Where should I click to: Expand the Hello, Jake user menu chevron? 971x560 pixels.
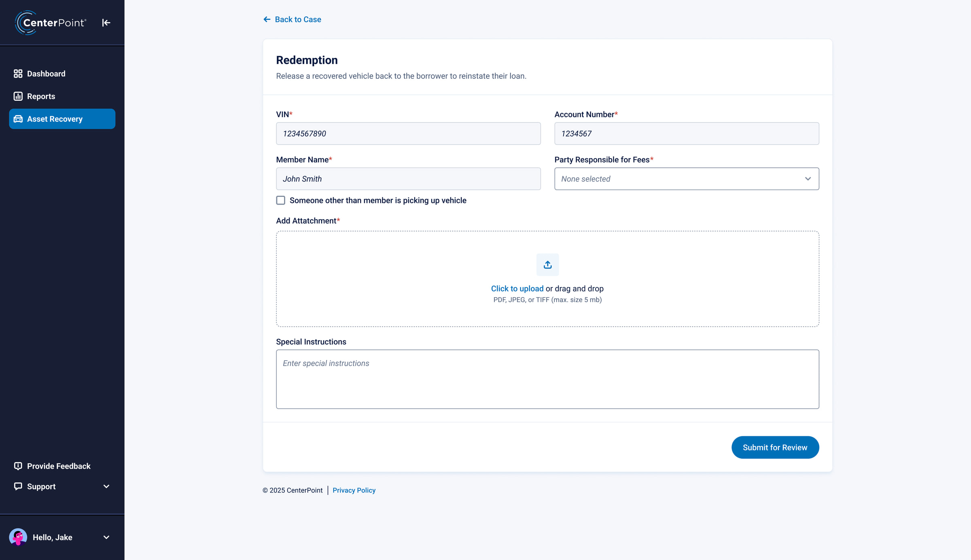[x=106, y=537]
